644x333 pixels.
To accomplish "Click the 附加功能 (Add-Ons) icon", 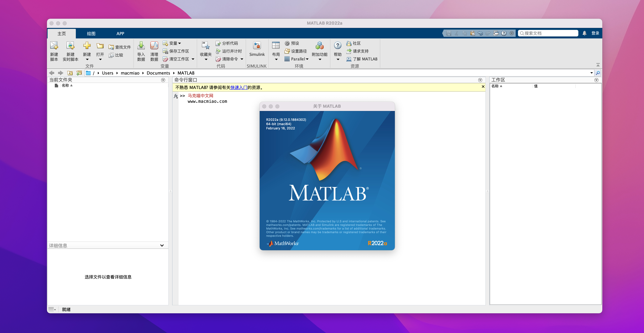I will [320, 45].
